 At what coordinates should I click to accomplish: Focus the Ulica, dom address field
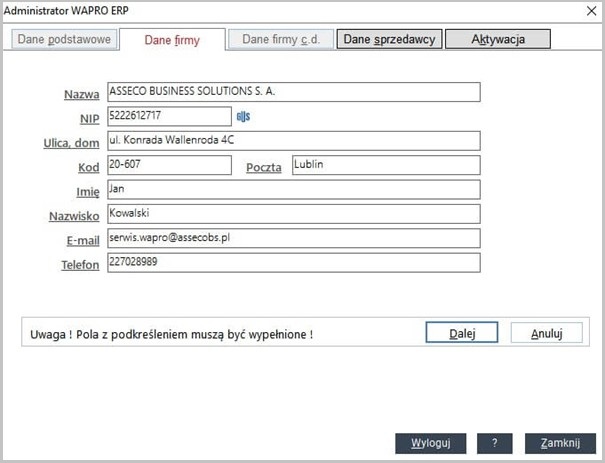coord(293,141)
